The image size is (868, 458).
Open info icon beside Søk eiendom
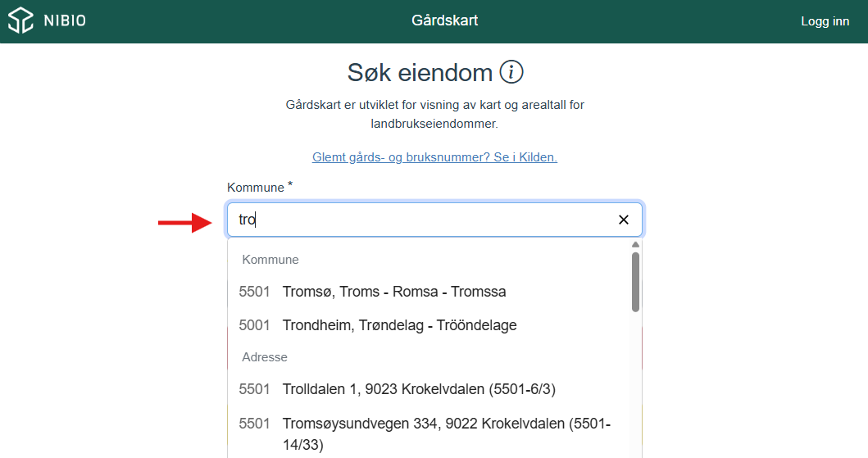pyautogui.click(x=511, y=72)
